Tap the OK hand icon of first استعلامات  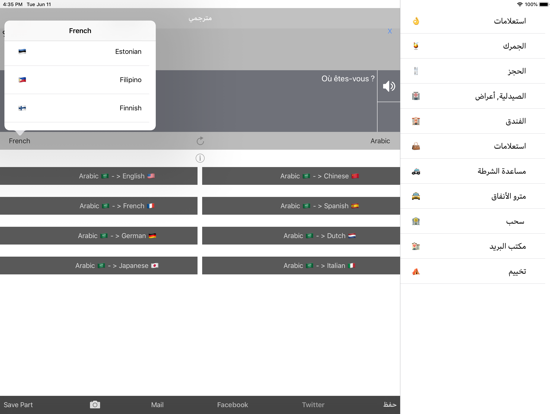tap(416, 21)
